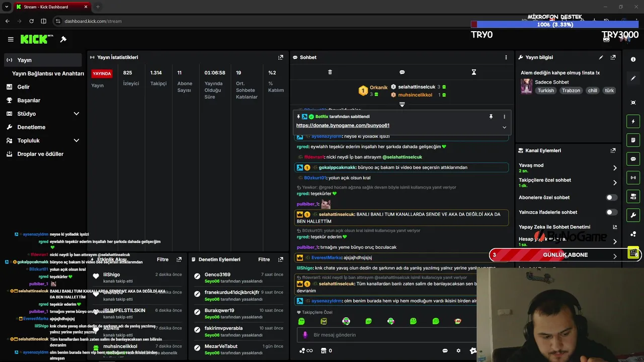
Task: Pop out the Yayın İstatistikleri panel
Action: click(281, 57)
